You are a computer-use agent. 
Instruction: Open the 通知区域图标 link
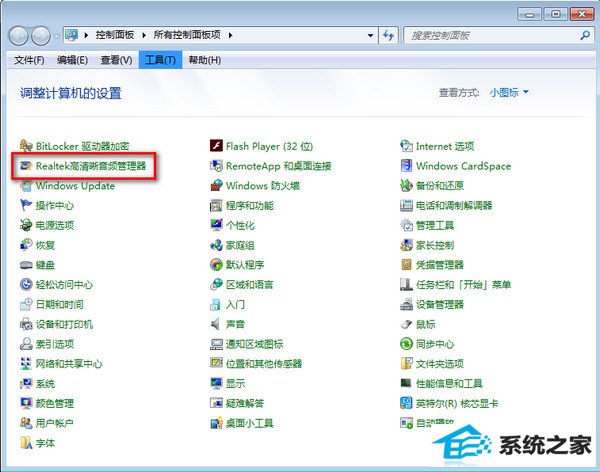[254, 344]
